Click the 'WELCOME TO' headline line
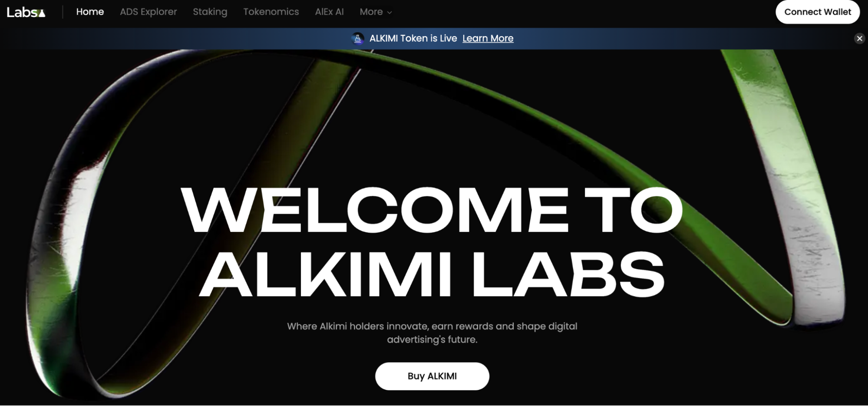This screenshot has width=868, height=406. (x=432, y=210)
